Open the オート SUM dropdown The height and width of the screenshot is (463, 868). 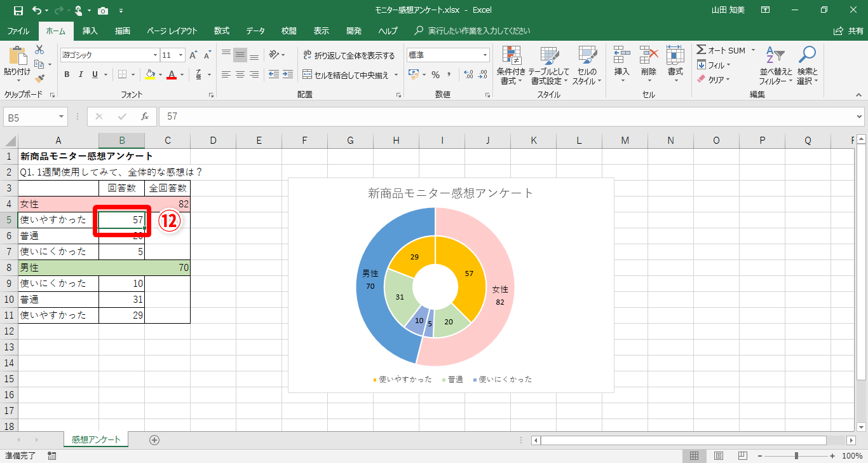click(754, 50)
